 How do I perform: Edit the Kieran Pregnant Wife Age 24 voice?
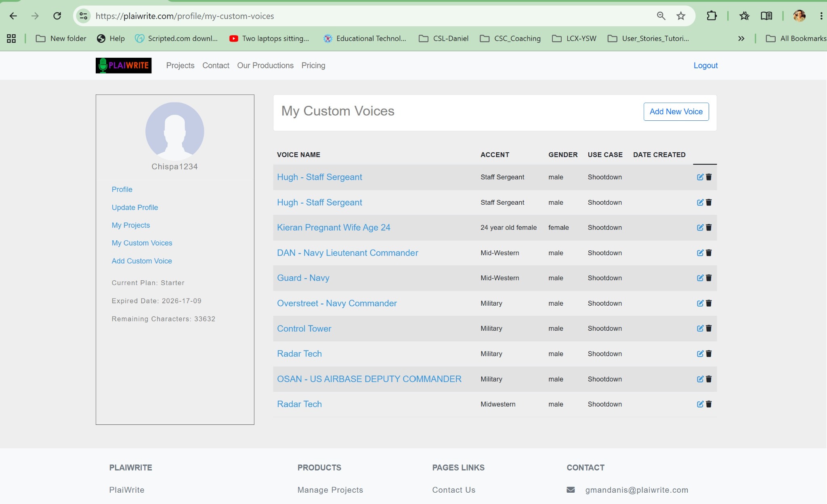[700, 228]
